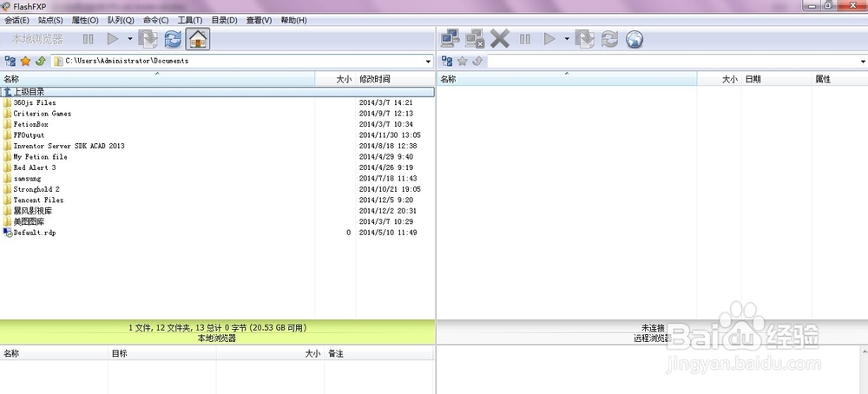Refresh the local file list
Screen dimensions: 868x394
click(x=173, y=39)
